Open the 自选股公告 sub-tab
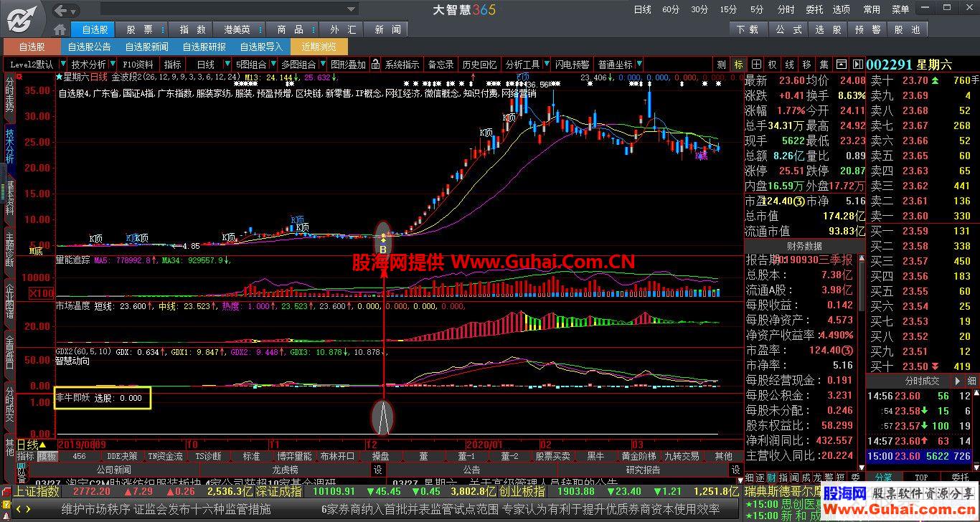This screenshot has height=522, width=980. 89,47
